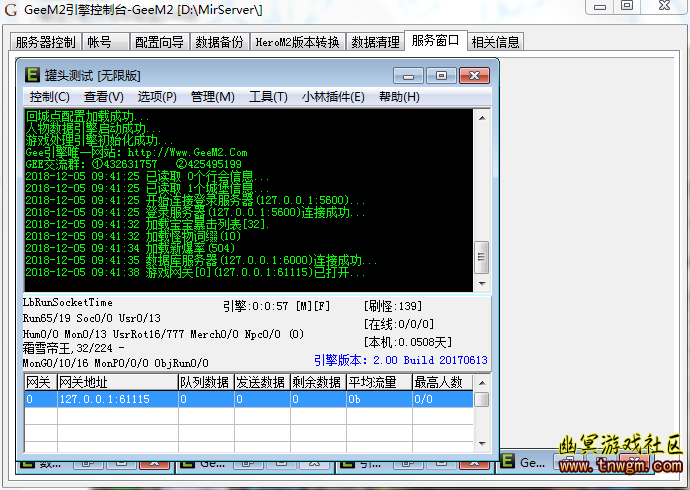The height and width of the screenshot is (490, 690).
Task: Minimize the 罐头测试 window
Action: click(x=408, y=76)
